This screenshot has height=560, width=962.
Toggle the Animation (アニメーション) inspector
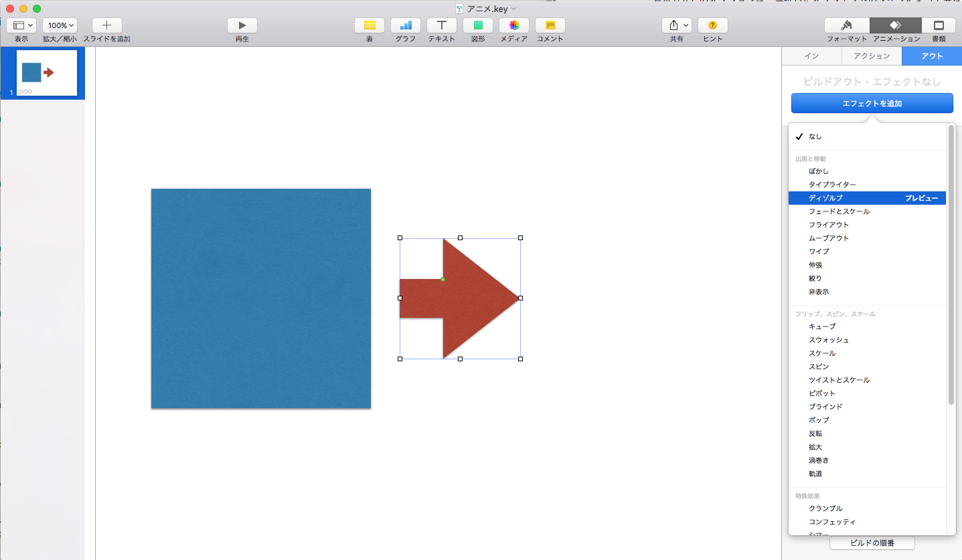pyautogui.click(x=895, y=25)
